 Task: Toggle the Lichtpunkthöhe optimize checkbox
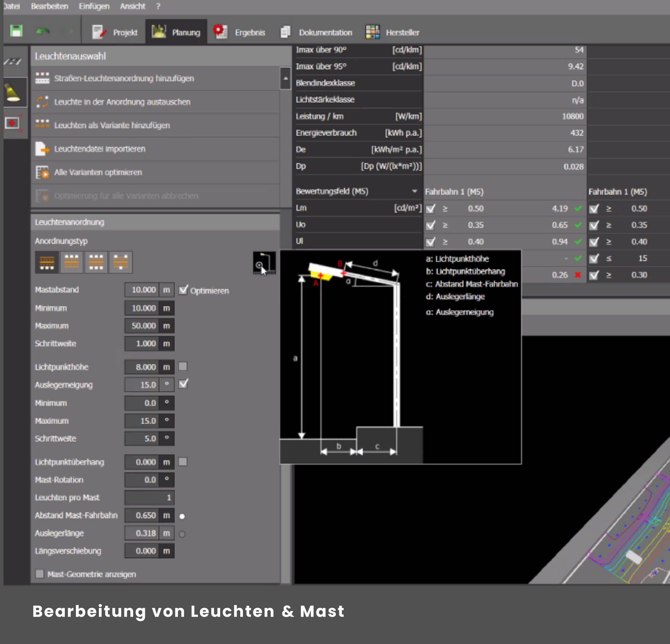click(x=183, y=366)
